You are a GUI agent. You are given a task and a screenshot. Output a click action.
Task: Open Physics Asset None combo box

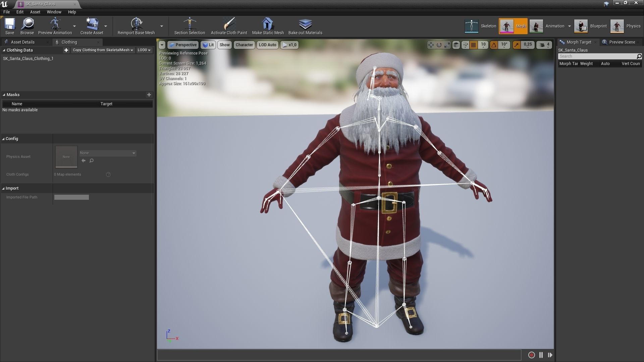click(x=108, y=153)
